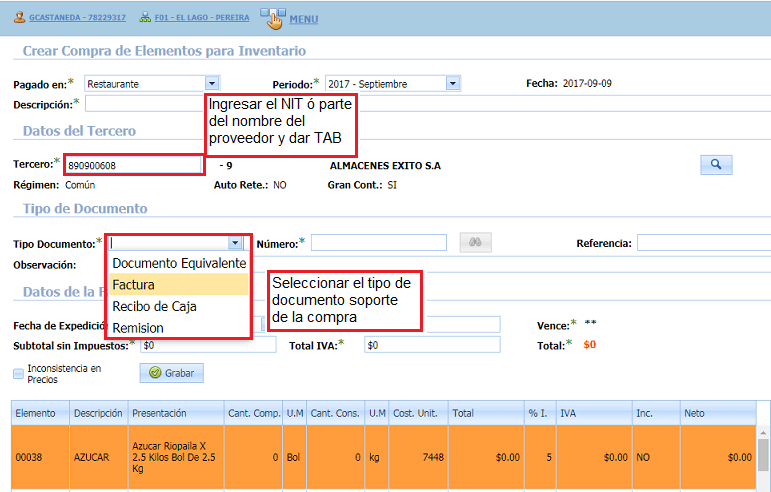Click the Inc. column header
This screenshot has width=771, height=492.
(x=656, y=413)
